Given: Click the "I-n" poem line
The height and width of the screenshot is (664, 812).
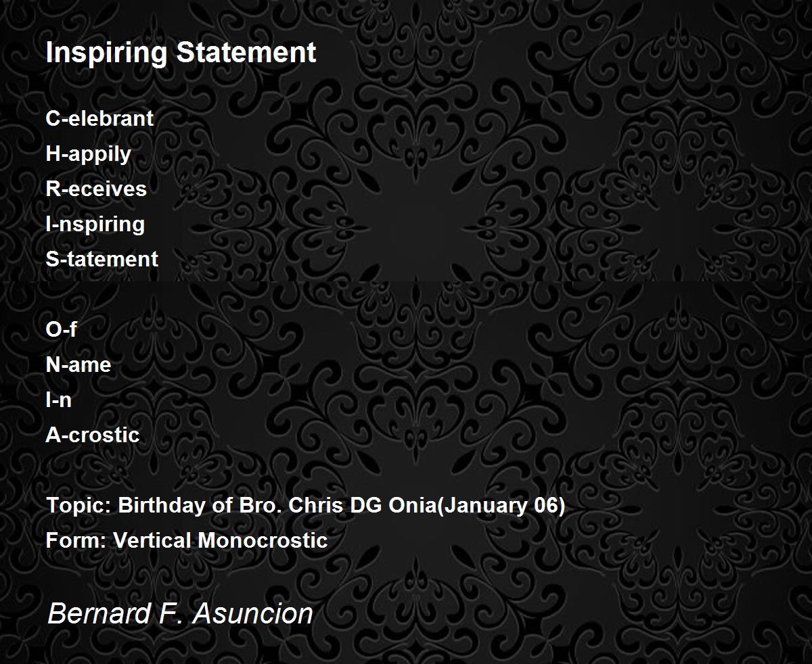Looking at the screenshot, I should point(59,400).
